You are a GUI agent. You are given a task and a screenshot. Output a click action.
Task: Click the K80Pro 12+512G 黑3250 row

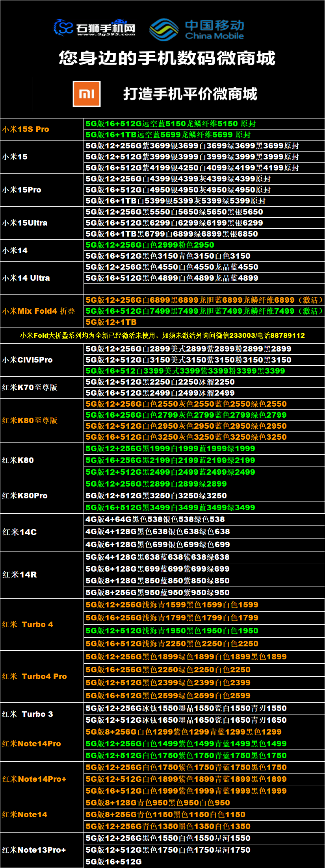204,496
